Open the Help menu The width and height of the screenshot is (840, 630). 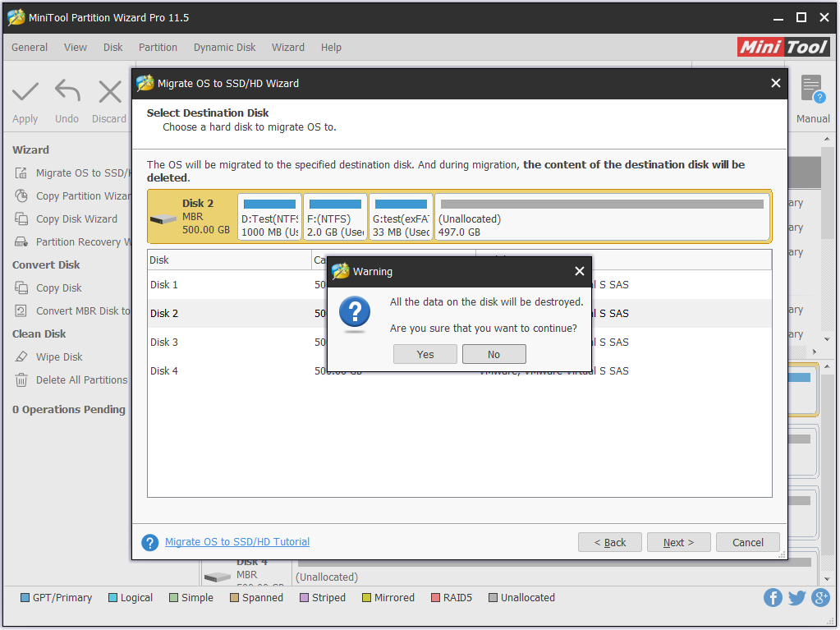[x=331, y=47]
